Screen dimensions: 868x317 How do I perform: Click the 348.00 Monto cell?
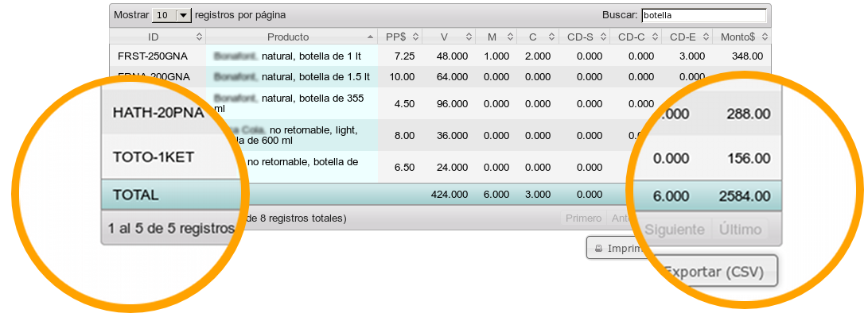point(746,56)
